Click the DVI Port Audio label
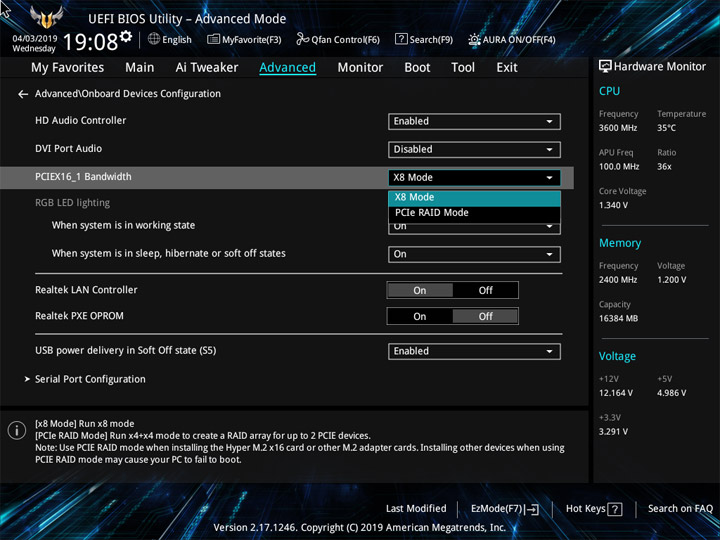720x540 pixels. click(x=68, y=148)
